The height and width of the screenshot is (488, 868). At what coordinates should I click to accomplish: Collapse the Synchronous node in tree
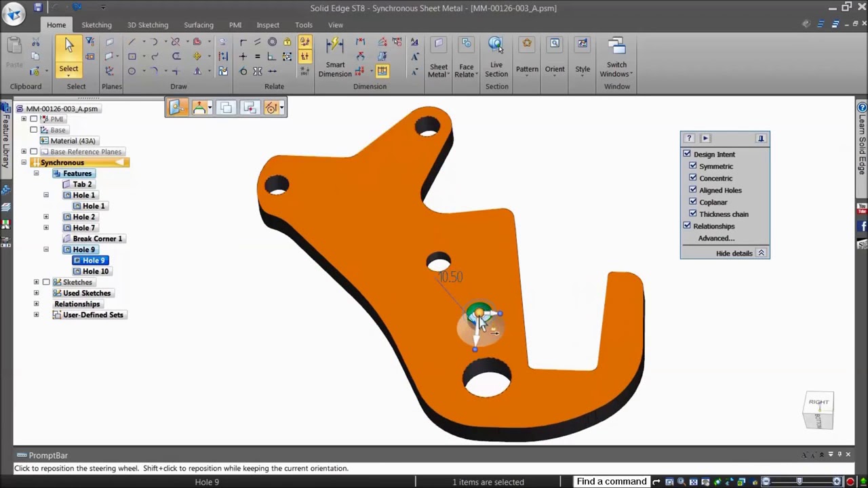(24, 163)
